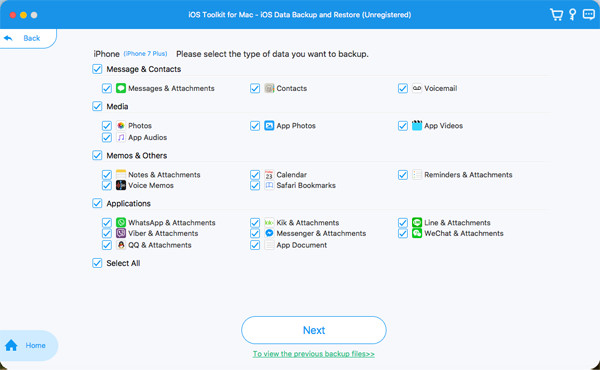Uncheck the WeChat & Attachments checkbox
600x370 pixels.
403,233
